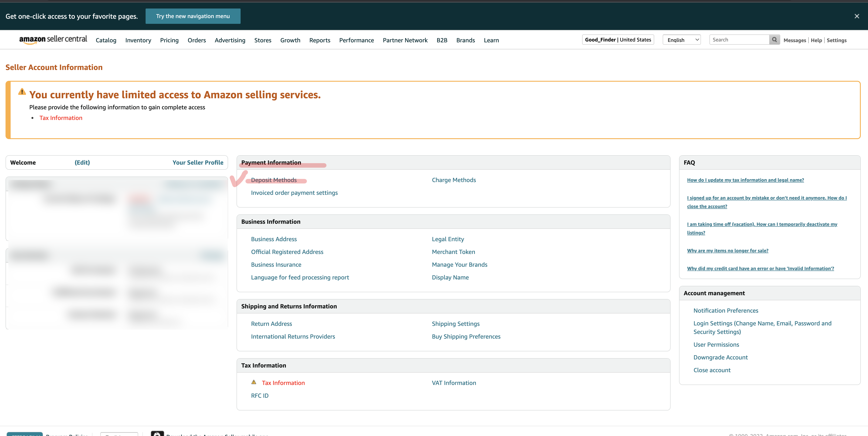Viewport: 868px width, 436px height.
Task: Open Manage Your Brands link
Action: [459, 264]
